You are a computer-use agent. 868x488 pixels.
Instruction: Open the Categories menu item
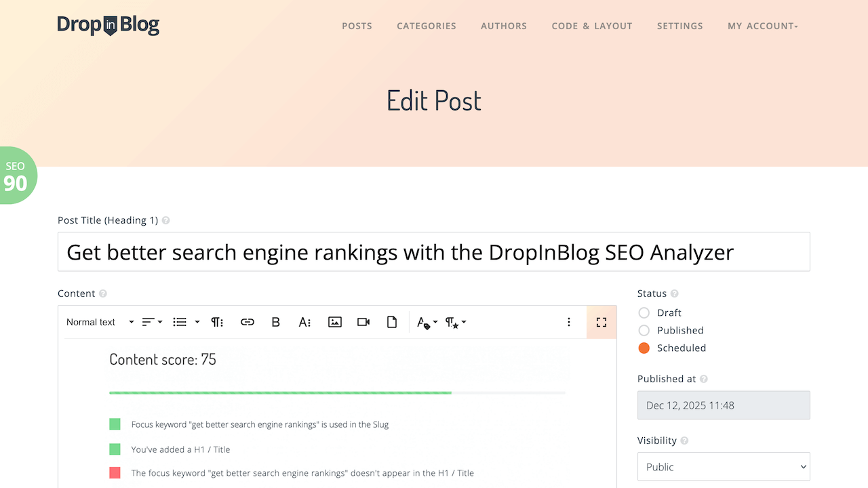[x=427, y=26]
